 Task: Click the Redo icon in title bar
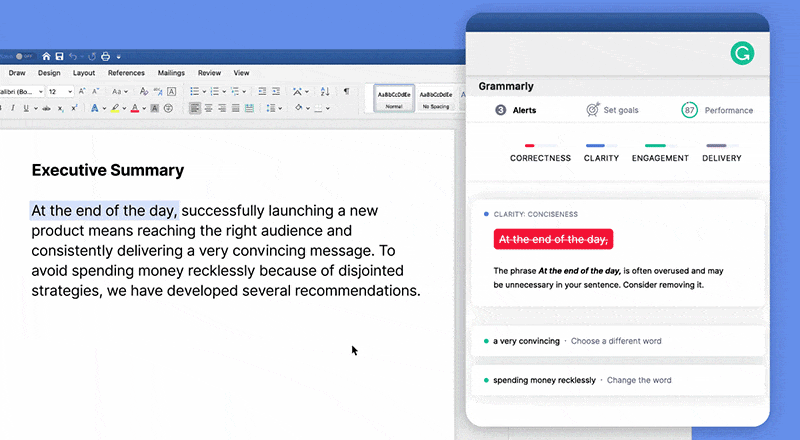click(92, 56)
